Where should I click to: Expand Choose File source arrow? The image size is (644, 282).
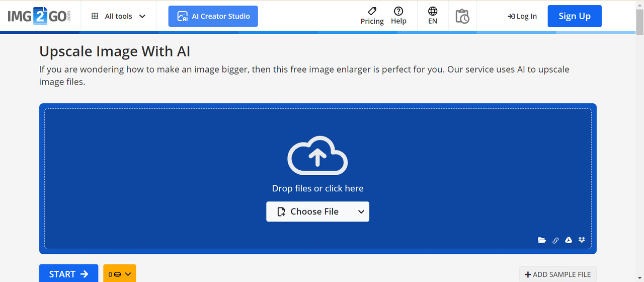361,212
